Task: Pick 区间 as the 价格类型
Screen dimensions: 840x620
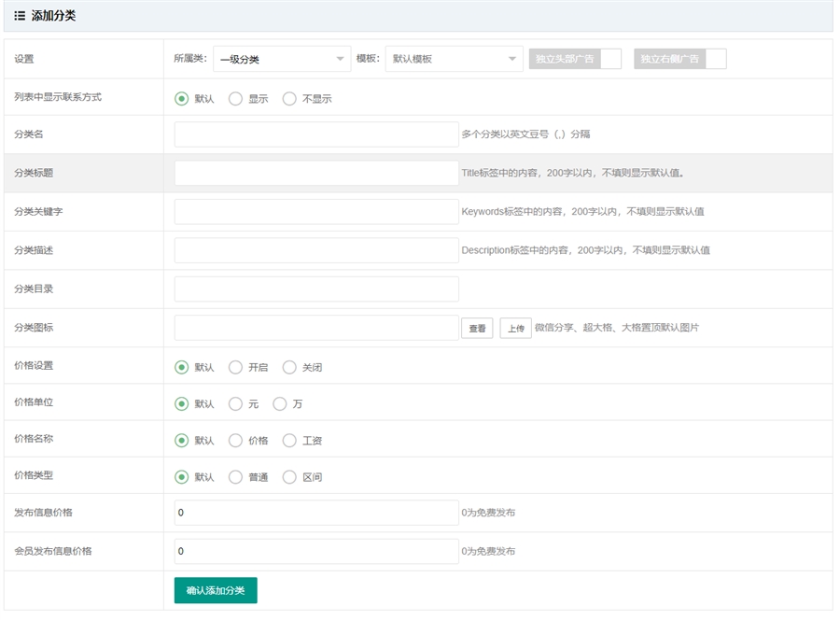Action: pyautogui.click(x=289, y=477)
